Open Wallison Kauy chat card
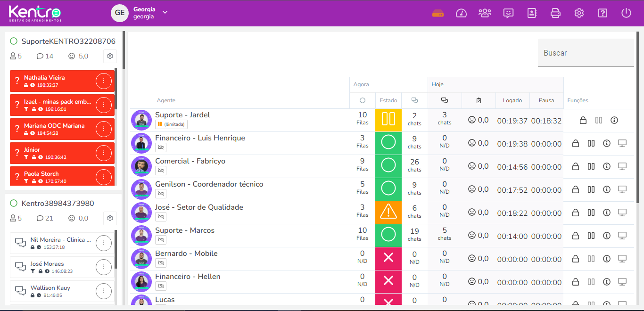644x311 pixels. (x=62, y=291)
